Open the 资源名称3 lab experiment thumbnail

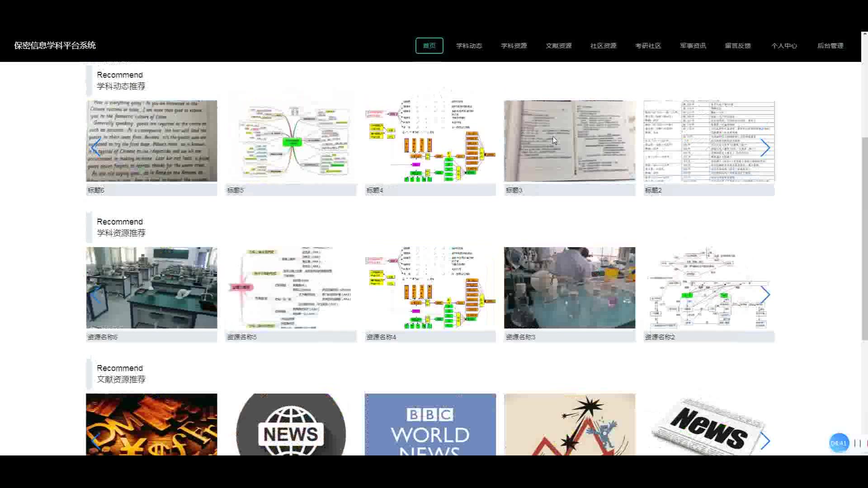[569, 288]
